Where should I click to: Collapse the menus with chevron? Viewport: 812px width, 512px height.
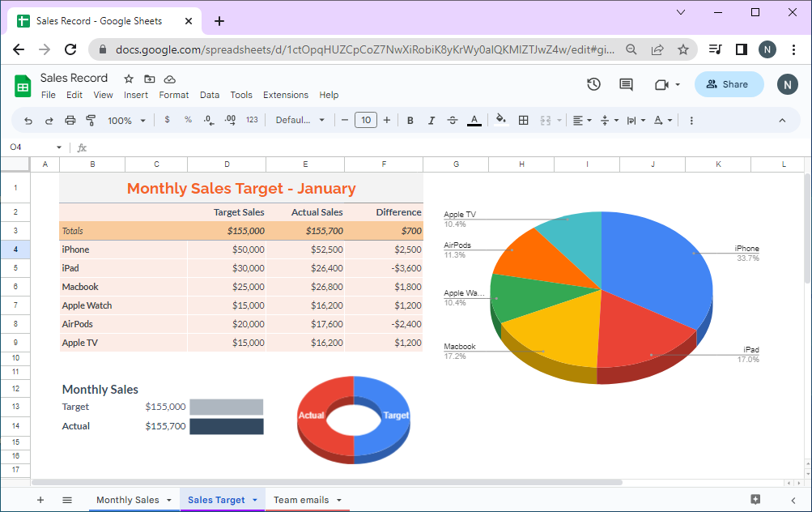[x=782, y=121]
